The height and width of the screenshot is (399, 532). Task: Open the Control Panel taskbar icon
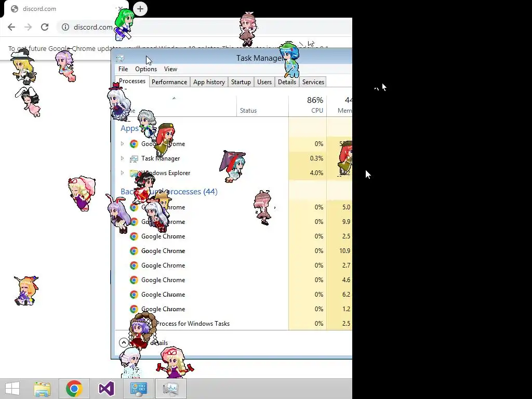click(138, 389)
